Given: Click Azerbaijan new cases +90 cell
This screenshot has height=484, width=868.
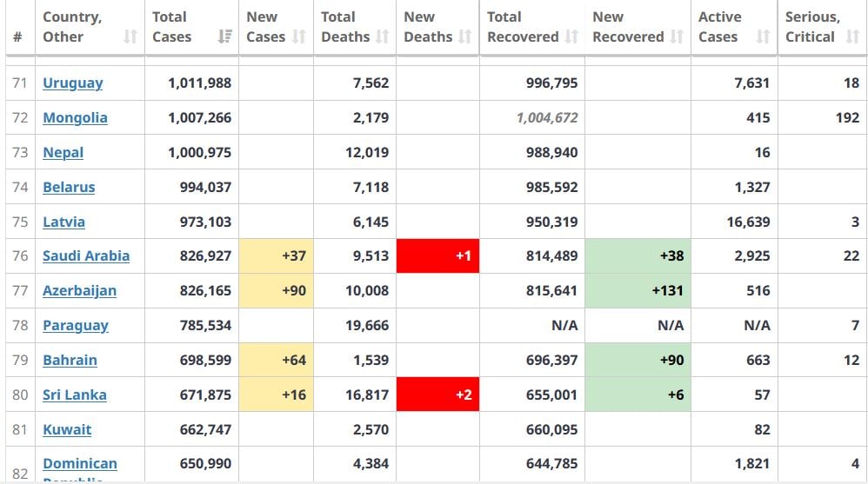Looking at the screenshot, I should click(277, 291).
